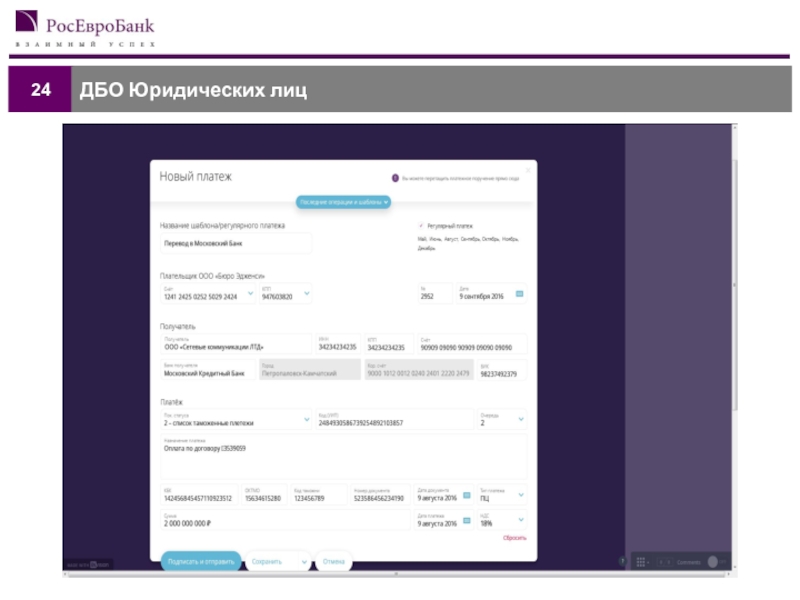The image size is (800, 600).
Task: Open НДС 18% dropdown
Action: point(521,520)
